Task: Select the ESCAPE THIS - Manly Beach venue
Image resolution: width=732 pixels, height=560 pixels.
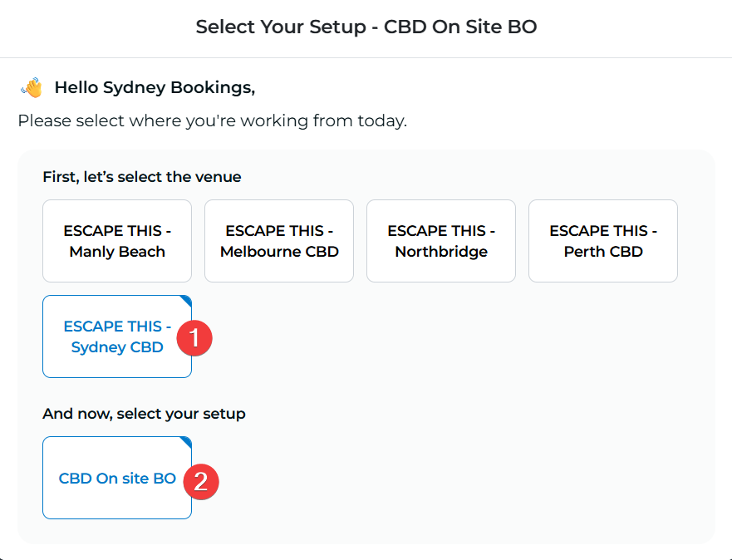Action: (x=117, y=241)
